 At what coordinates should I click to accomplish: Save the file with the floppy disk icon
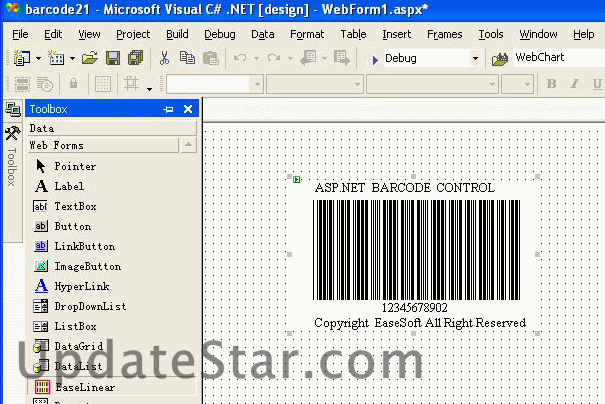[113, 58]
